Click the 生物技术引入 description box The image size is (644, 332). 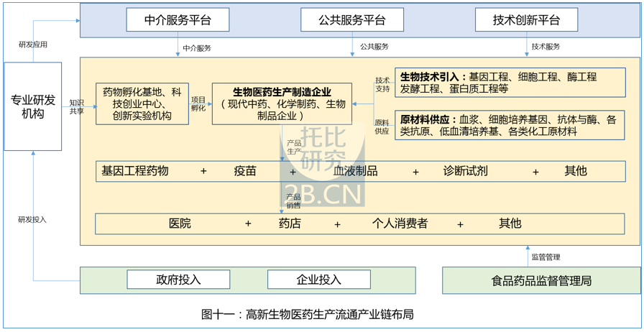pos(509,83)
